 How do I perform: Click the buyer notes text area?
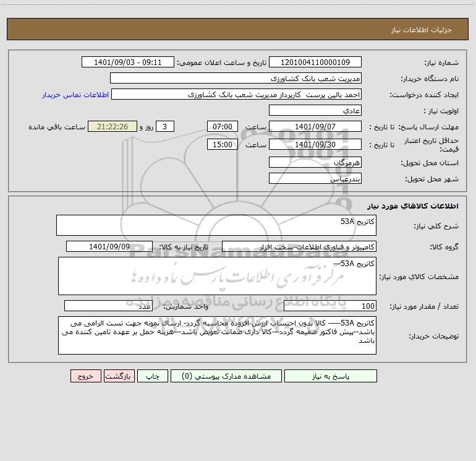217,335
